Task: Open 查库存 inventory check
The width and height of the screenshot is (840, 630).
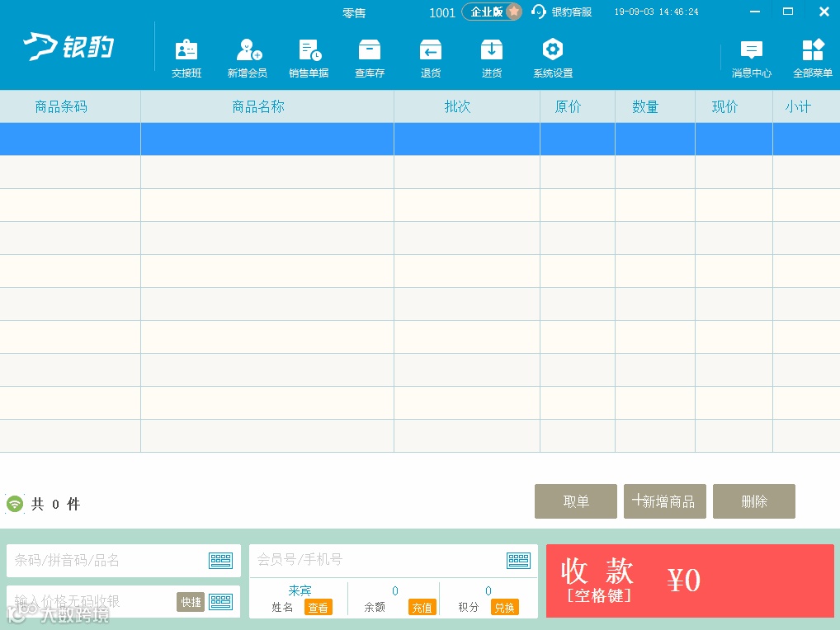Action: click(x=370, y=59)
